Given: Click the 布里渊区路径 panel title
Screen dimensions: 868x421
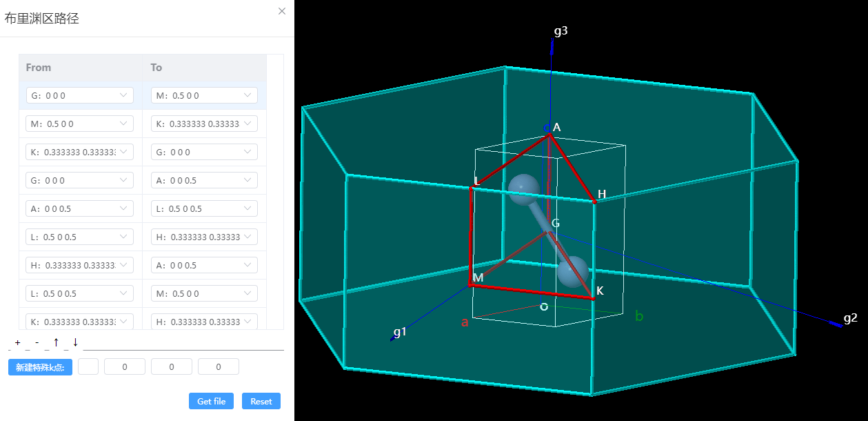Looking at the screenshot, I should pos(41,19).
